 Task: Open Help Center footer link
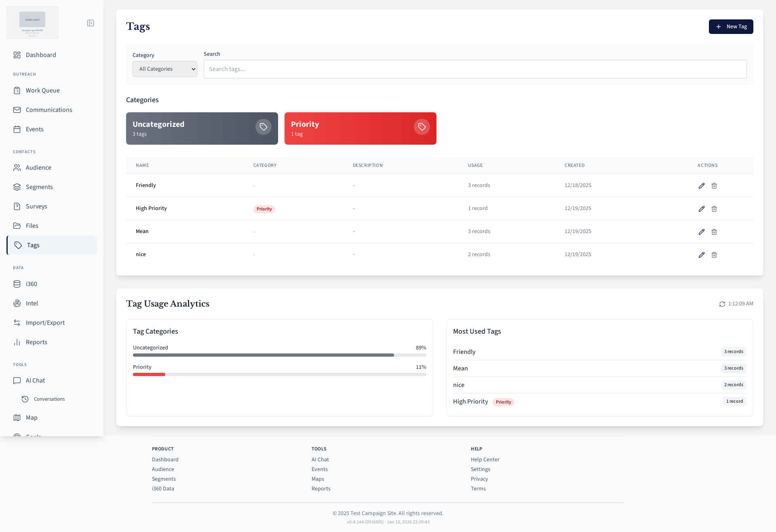485,460
